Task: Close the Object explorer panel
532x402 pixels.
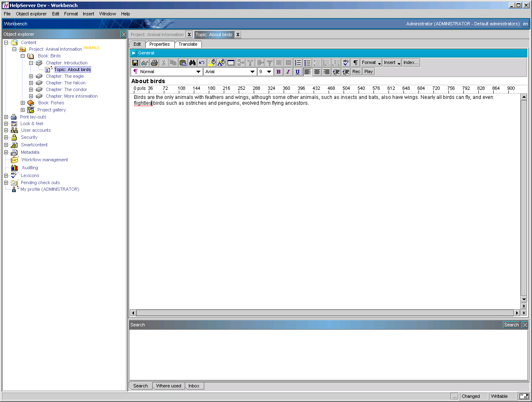Action: pos(124,34)
